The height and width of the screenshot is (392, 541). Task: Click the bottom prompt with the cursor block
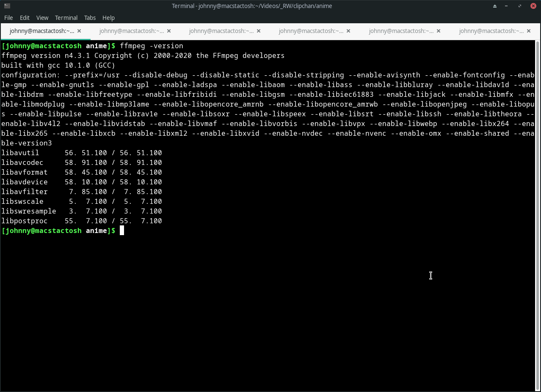tap(63, 230)
